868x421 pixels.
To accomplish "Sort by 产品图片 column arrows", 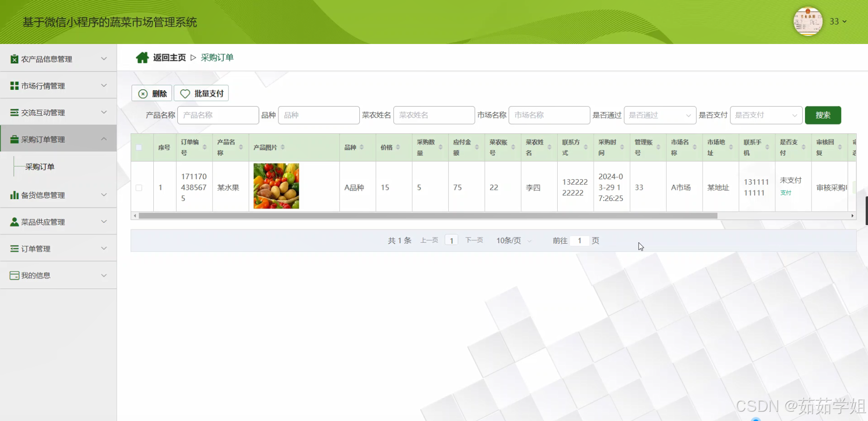I will [x=283, y=147].
